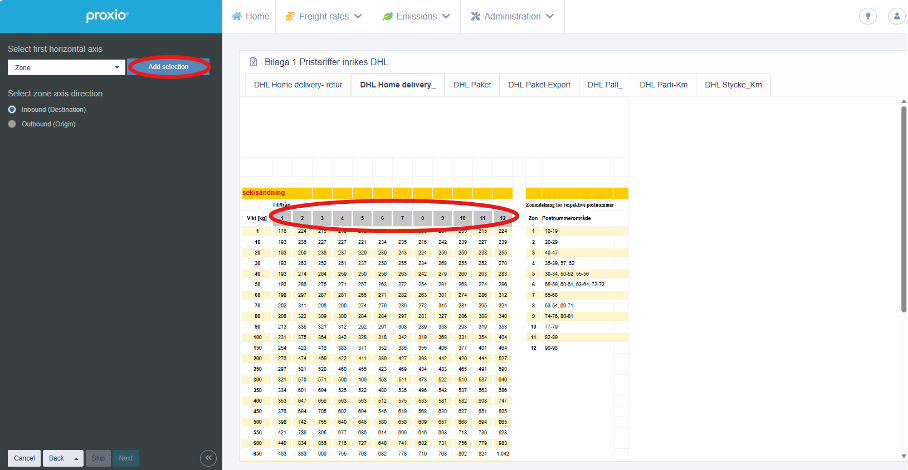Open the Home page
Image resolution: width=908 pixels, height=470 pixels.
tap(250, 16)
